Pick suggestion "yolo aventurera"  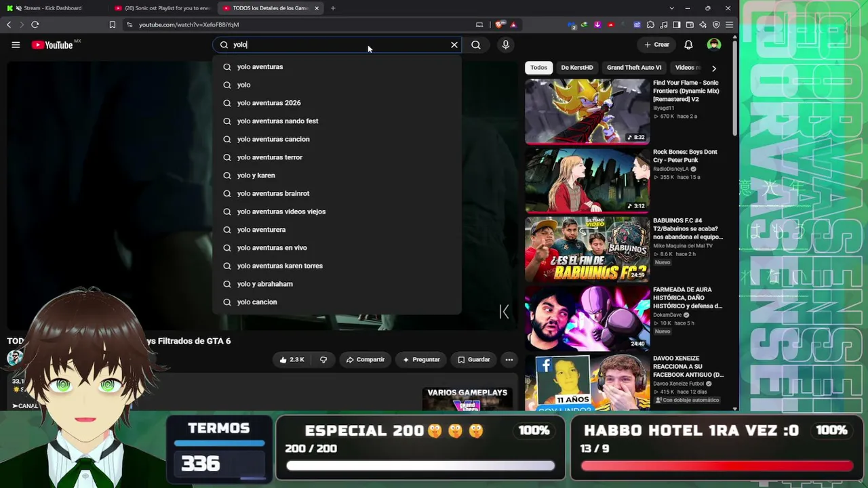click(336, 229)
